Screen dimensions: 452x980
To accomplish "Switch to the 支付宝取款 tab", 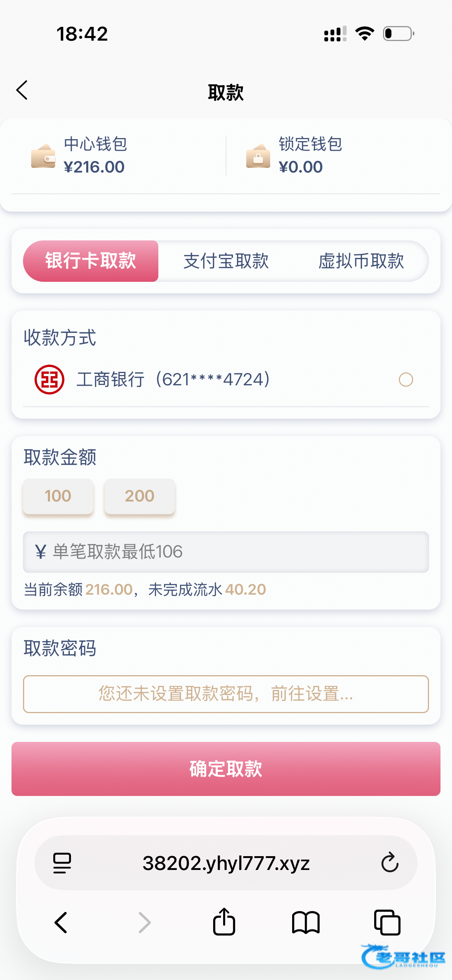I will 226,261.
